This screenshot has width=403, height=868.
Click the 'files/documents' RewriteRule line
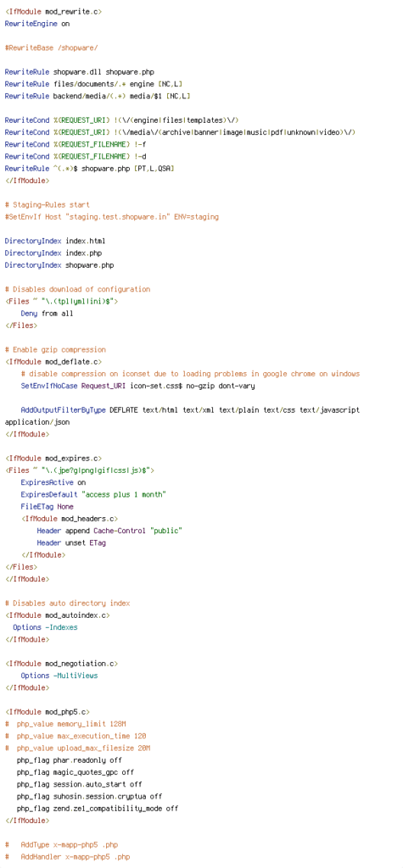[93, 84]
